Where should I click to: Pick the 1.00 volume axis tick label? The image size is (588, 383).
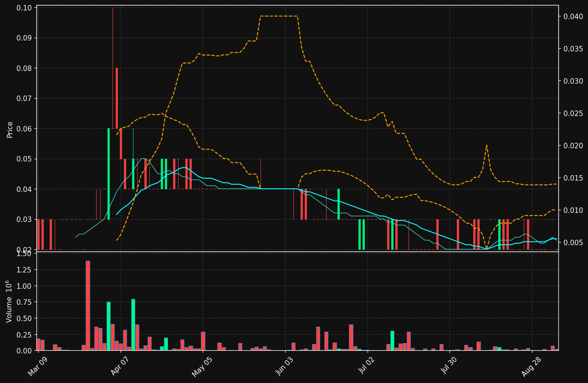(x=24, y=286)
